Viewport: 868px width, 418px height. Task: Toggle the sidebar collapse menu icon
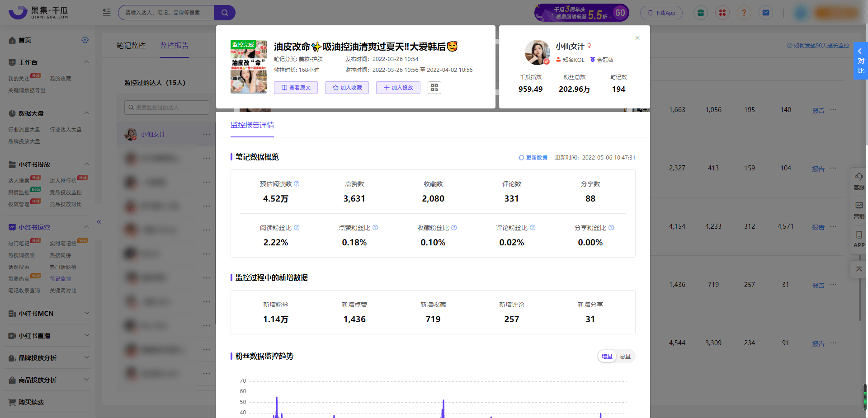pos(107,13)
